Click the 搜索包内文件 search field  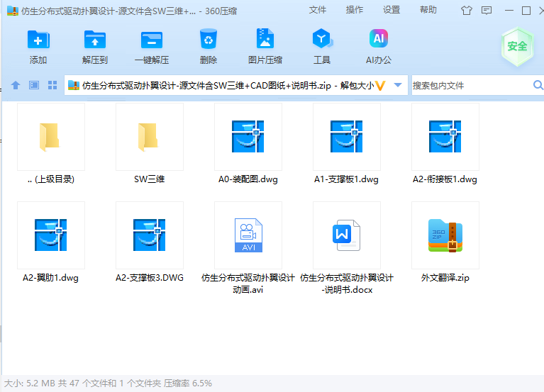[x=471, y=85]
